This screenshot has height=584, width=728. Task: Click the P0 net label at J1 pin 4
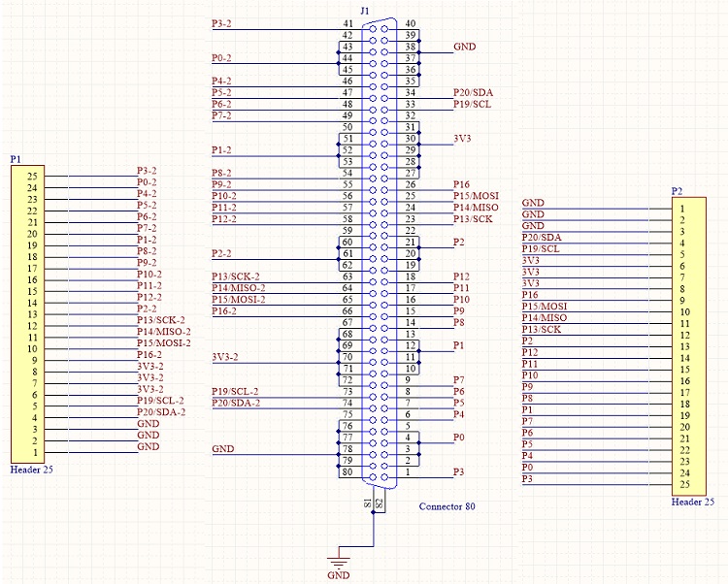pos(459,438)
